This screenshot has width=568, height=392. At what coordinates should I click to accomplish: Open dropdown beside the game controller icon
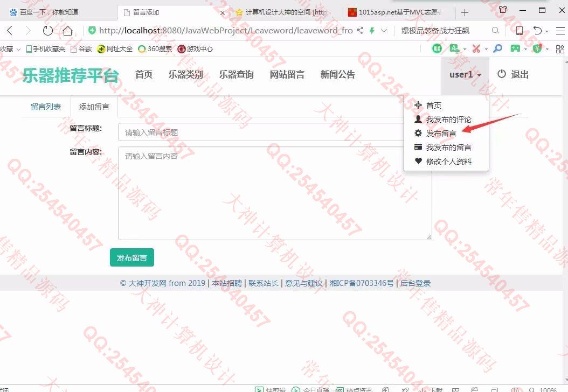pyautogui.click(x=525, y=49)
